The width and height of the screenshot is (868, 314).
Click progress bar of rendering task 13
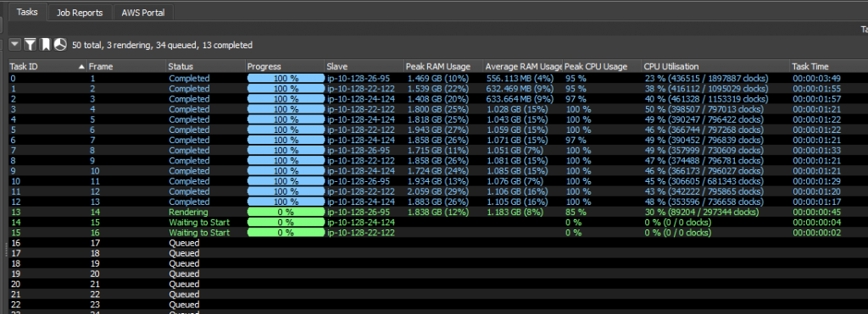pyautogui.click(x=286, y=212)
